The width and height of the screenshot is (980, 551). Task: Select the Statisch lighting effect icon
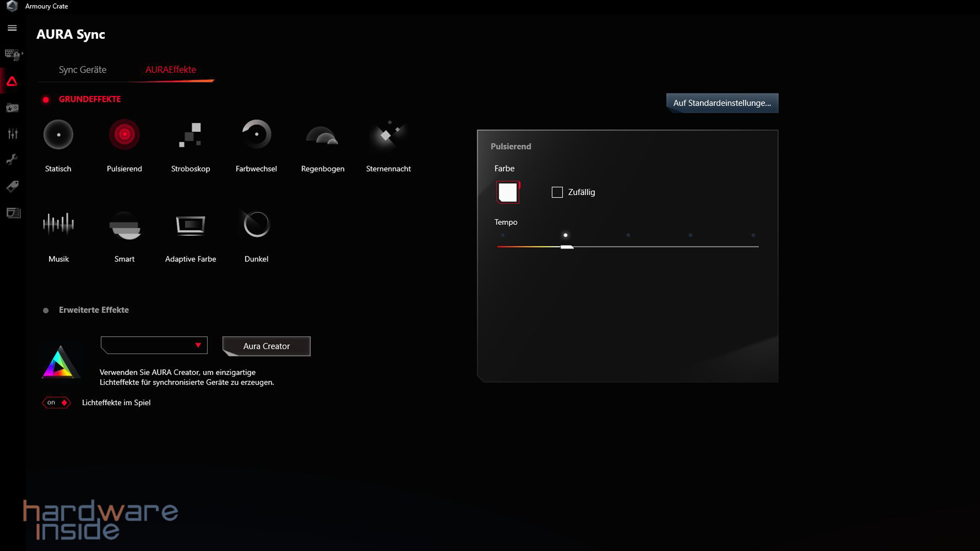(x=58, y=135)
